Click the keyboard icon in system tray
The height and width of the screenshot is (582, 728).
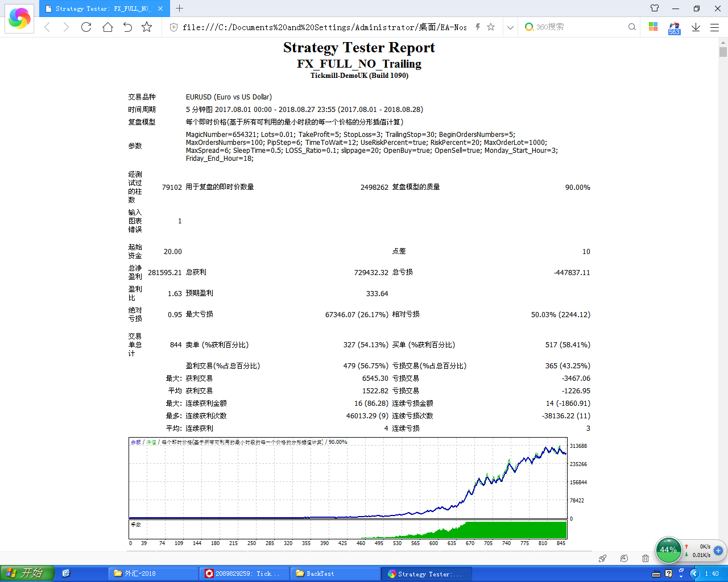pos(656,573)
